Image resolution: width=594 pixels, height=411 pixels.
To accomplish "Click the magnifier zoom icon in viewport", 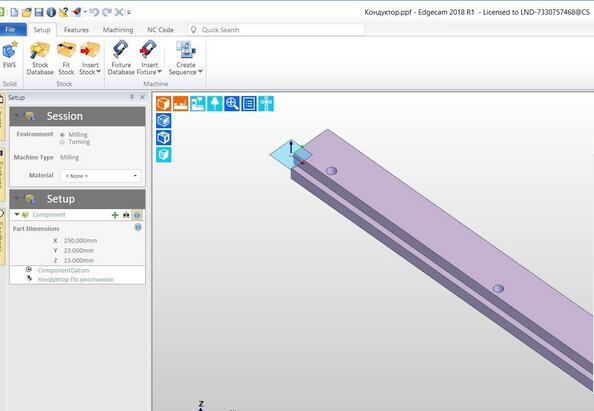I will pyautogui.click(x=232, y=103).
